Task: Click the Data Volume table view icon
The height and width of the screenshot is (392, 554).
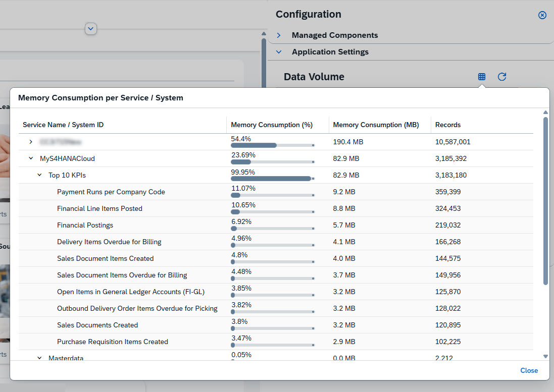Action: click(482, 77)
